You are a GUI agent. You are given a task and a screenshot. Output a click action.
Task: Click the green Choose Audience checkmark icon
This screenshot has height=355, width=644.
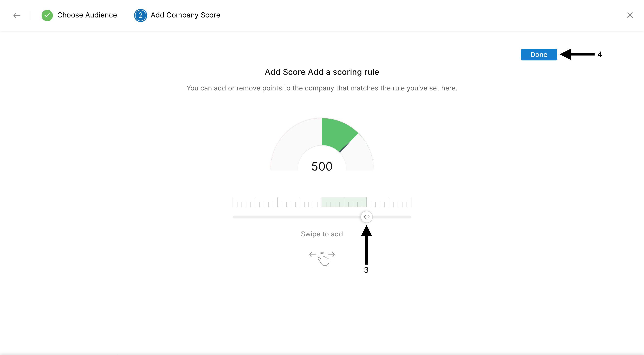pos(47,15)
